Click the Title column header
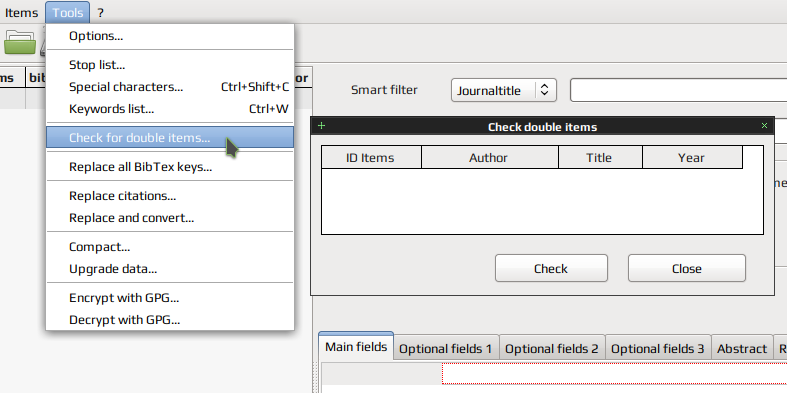This screenshot has width=787, height=393. 600,158
